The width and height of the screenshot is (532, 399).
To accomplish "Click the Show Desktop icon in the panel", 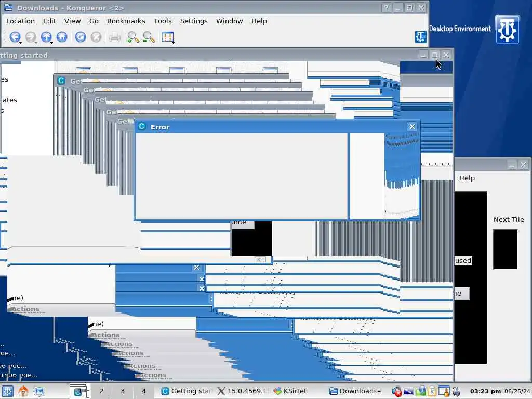I will tap(39, 391).
